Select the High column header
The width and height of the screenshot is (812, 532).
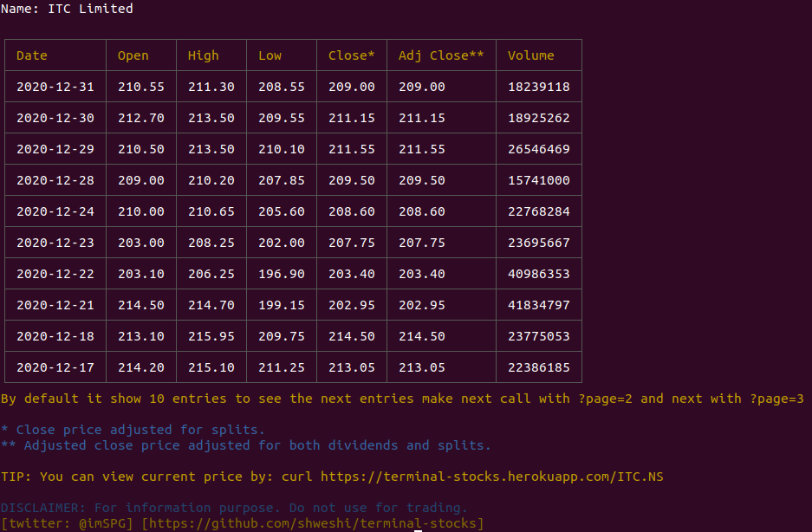[203, 55]
